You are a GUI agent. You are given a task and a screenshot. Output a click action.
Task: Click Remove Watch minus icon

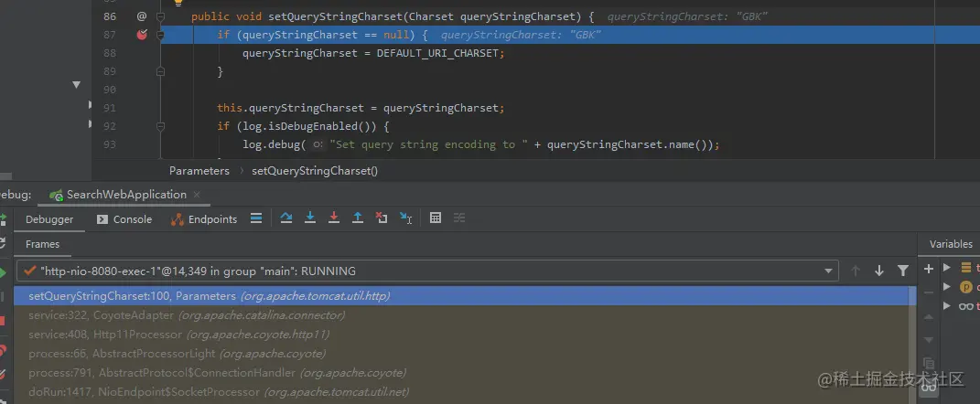(929, 291)
